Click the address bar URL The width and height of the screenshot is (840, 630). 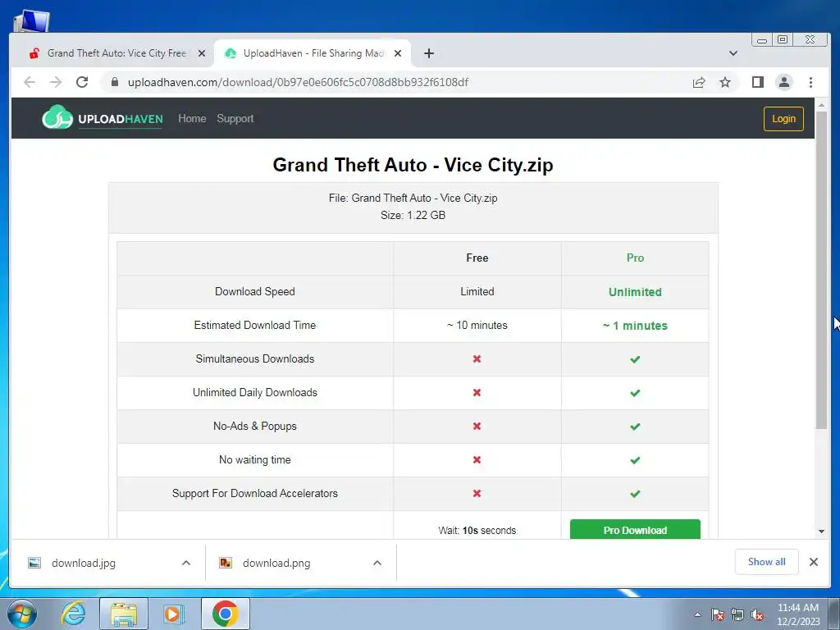coord(298,82)
